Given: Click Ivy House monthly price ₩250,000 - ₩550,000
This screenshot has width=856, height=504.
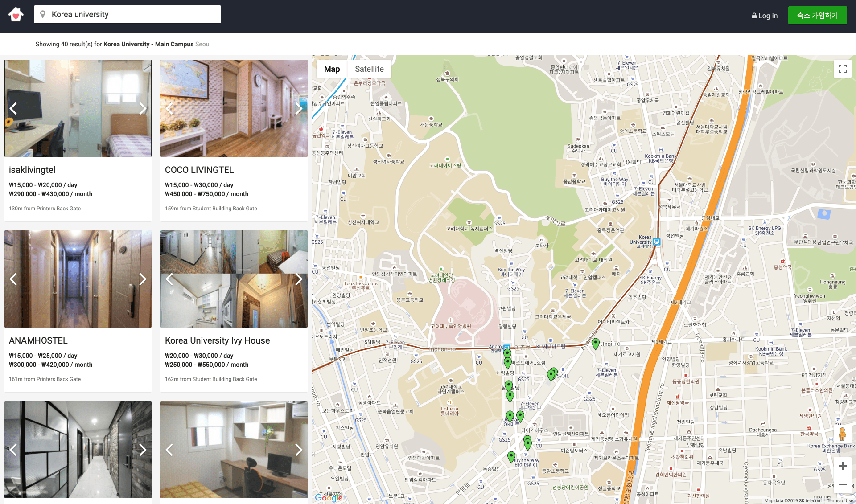Looking at the screenshot, I should 207,365.
